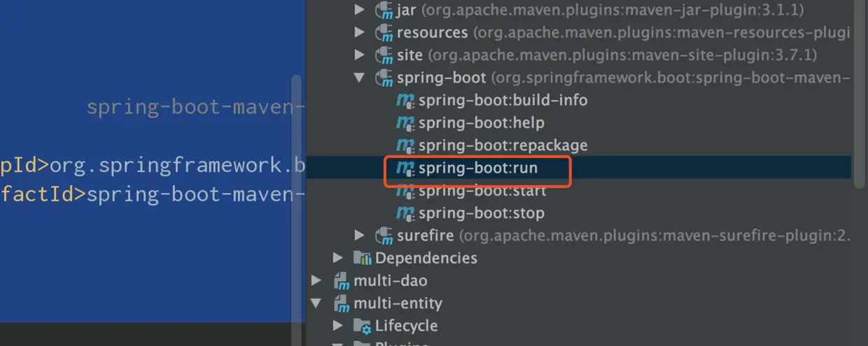This screenshot has width=868, height=346.
Task: Collapse the spring-boot plugin node
Action: click(x=359, y=78)
